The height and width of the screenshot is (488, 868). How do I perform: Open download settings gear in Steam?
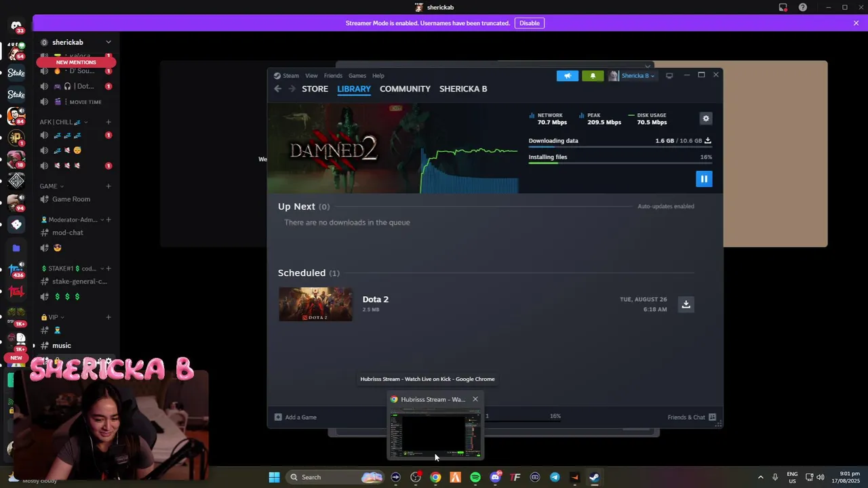(x=706, y=119)
